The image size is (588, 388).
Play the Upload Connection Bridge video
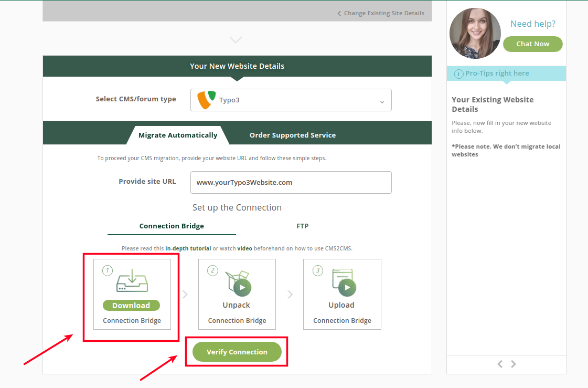[x=347, y=287]
